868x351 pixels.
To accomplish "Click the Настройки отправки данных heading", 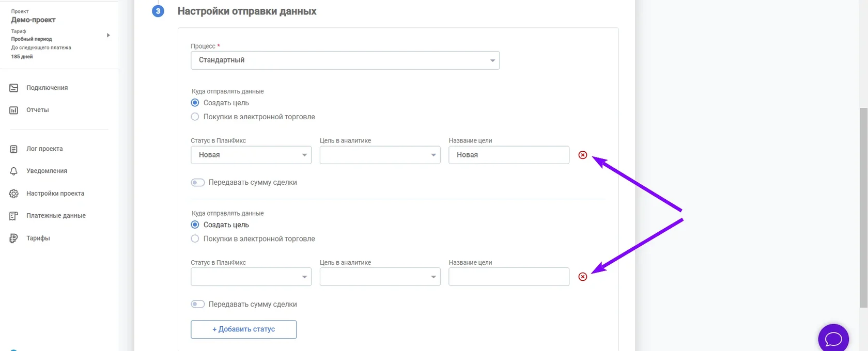I will coord(247,11).
